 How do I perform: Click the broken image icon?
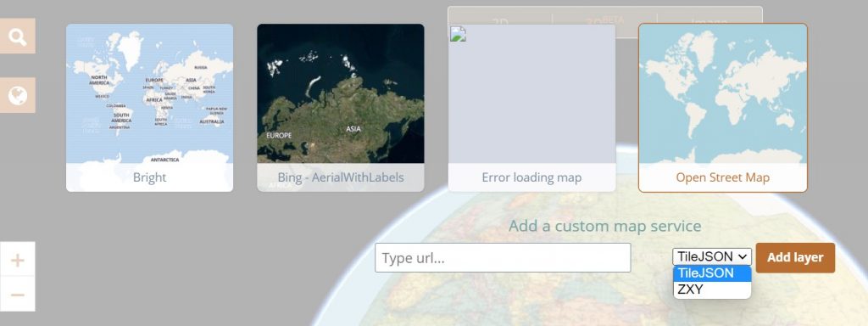457,33
